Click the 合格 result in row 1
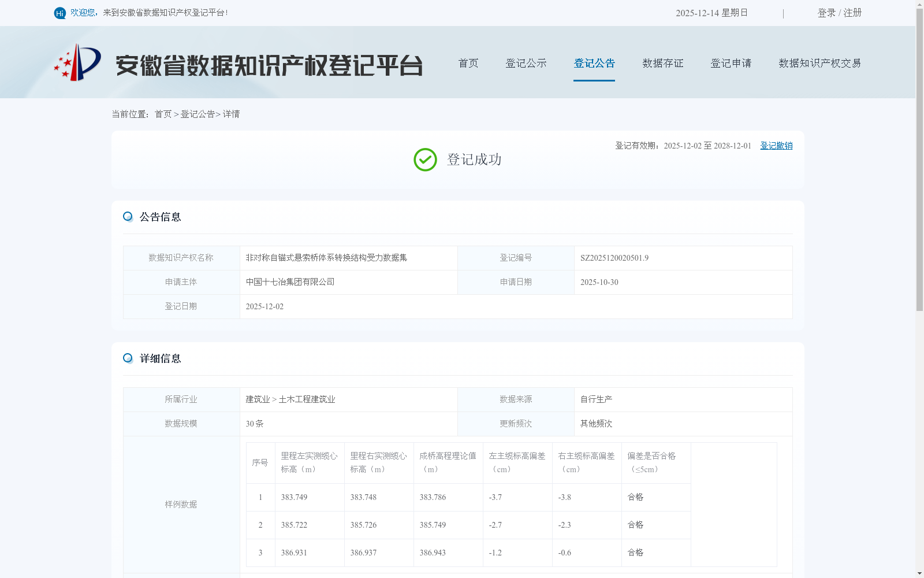The image size is (924, 578). (635, 497)
